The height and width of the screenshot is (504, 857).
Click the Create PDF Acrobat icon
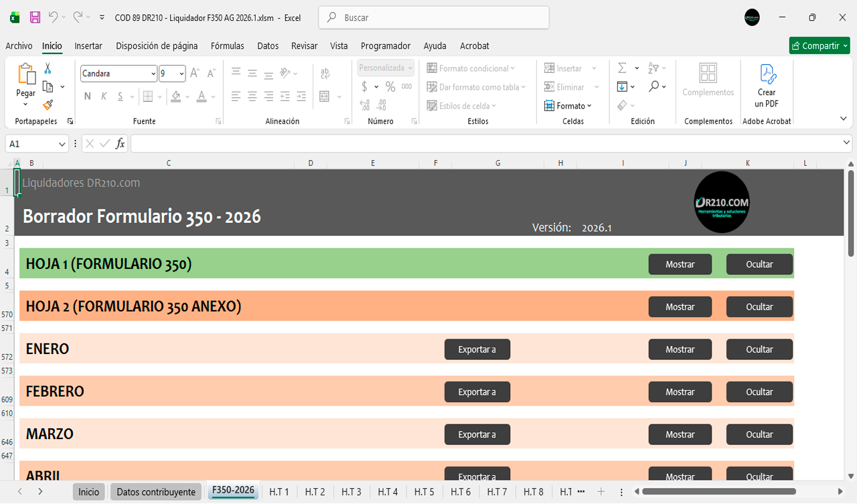click(x=767, y=75)
